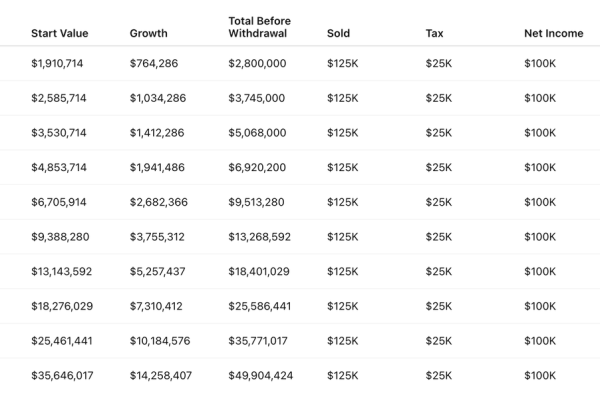This screenshot has height=400, width=600.
Task: Click the $13,268,592 total cell
Action: 259,237
